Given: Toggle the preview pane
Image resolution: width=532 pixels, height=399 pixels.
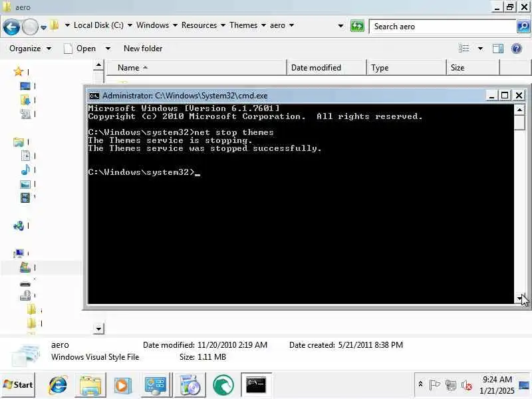Looking at the screenshot, I should [497, 49].
